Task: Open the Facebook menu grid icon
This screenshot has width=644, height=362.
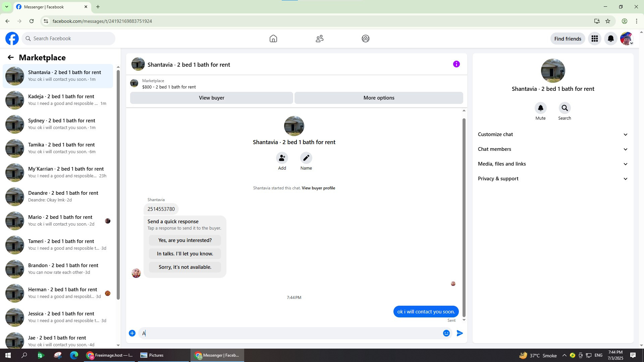Action: (x=594, y=39)
